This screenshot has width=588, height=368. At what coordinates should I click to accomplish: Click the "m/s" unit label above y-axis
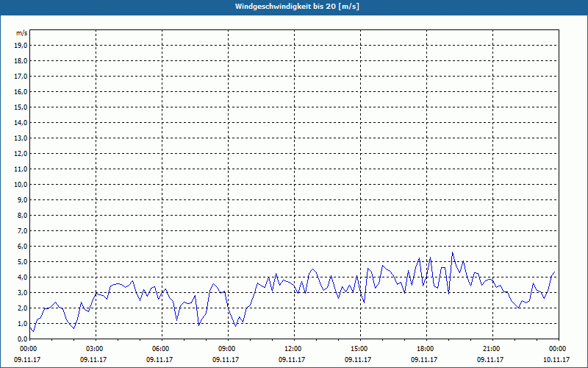tap(22, 33)
